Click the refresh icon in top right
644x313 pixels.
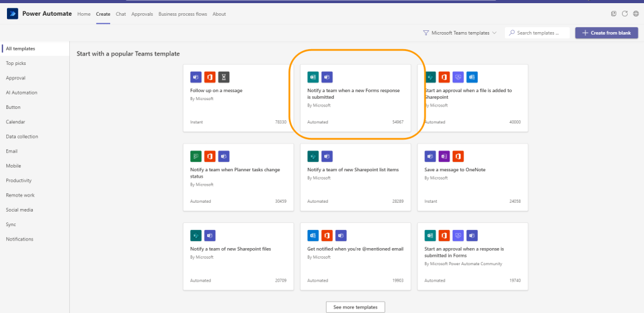tap(625, 14)
